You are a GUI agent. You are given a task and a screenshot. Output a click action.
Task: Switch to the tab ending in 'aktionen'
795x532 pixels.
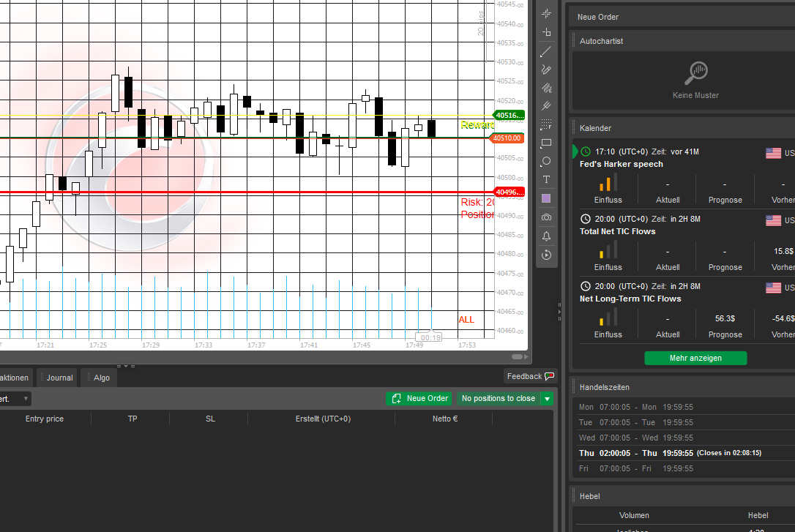point(15,378)
